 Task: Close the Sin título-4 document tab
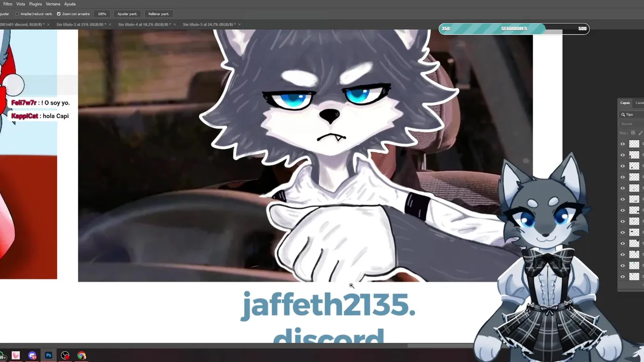[175, 24]
